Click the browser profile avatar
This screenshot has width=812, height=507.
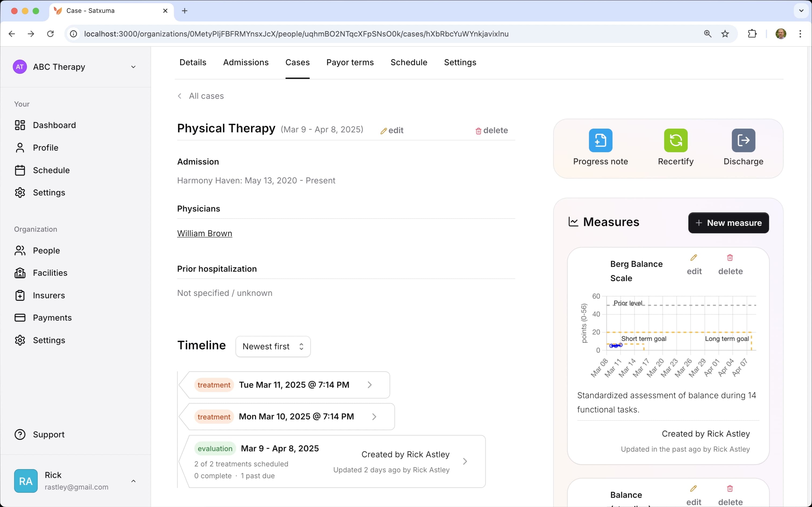(x=781, y=34)
